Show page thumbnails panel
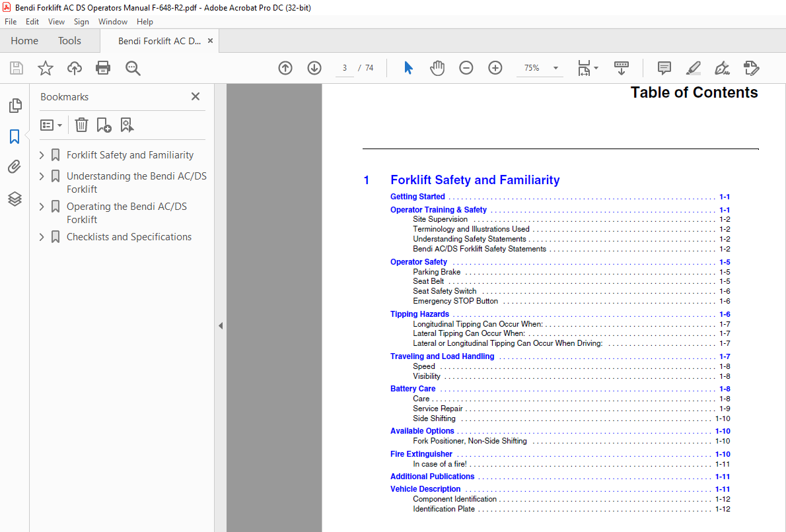The width and height of the screenshot is (786, 532). 15,105
